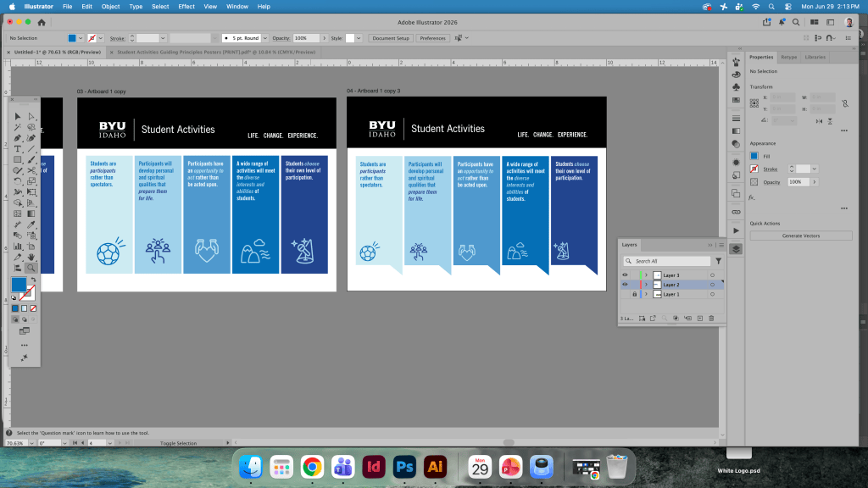The image size is (868, 488).
Task: Expand Layer 3 contents chevron
Action: click(646, 275)
